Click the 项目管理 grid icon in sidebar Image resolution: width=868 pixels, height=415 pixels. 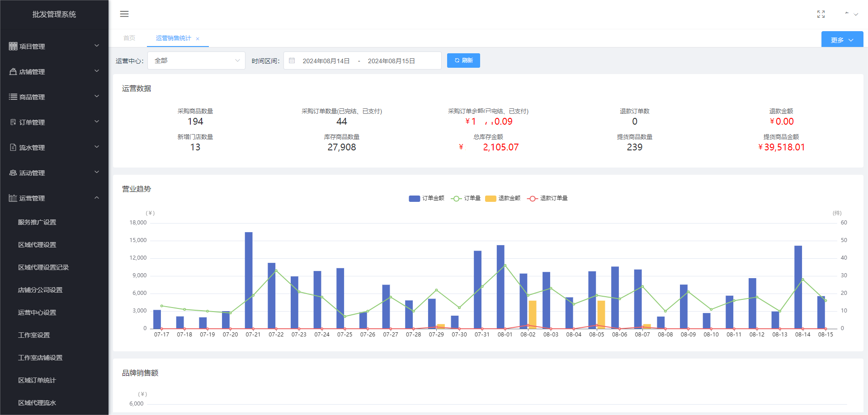click(x=13, y=46)
